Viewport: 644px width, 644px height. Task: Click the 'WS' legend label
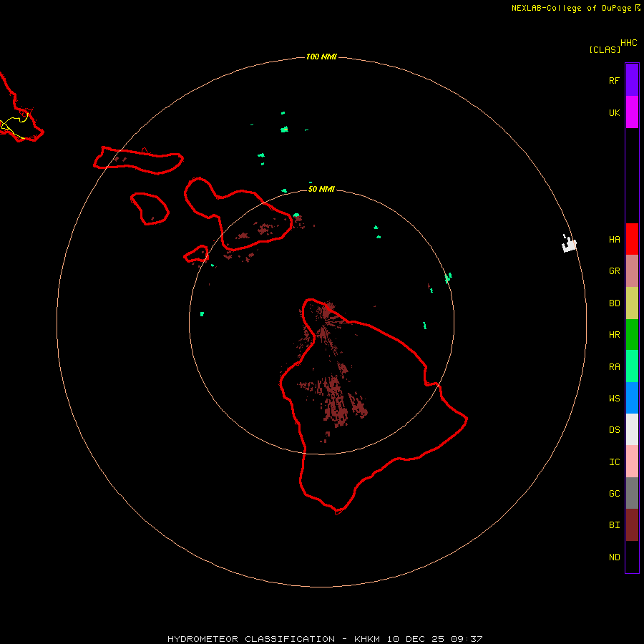tap(614, 398)
